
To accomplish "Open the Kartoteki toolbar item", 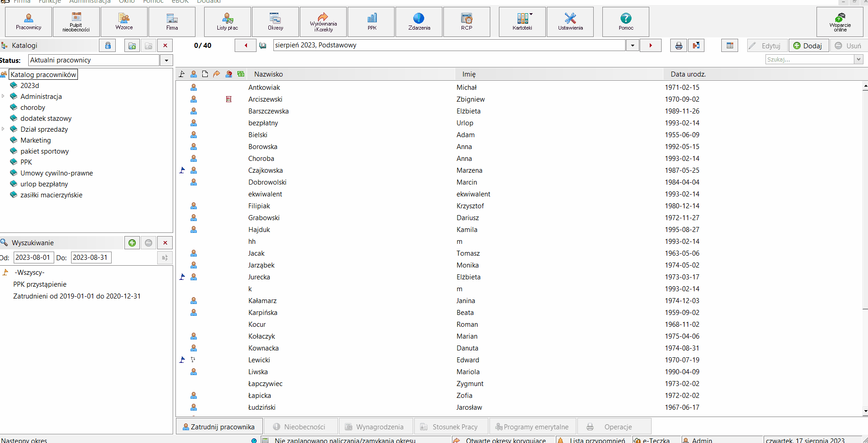I will click(x=522, y=21).
